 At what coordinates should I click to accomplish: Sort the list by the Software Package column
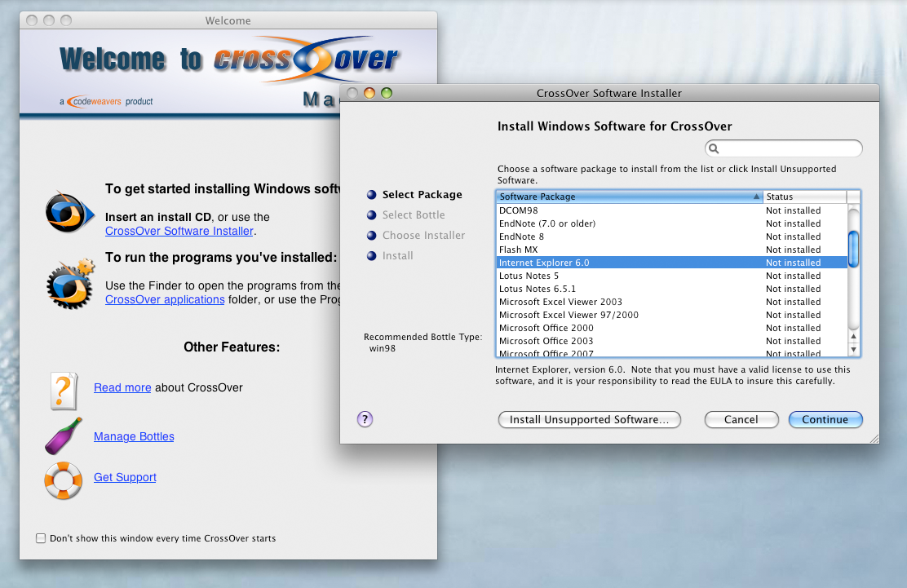click(x=630, y=197)
